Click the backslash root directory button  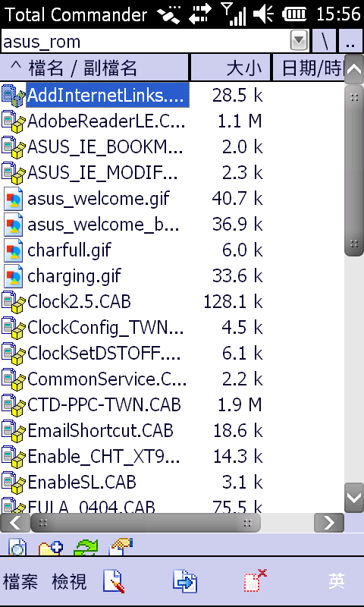click(324, 41)
